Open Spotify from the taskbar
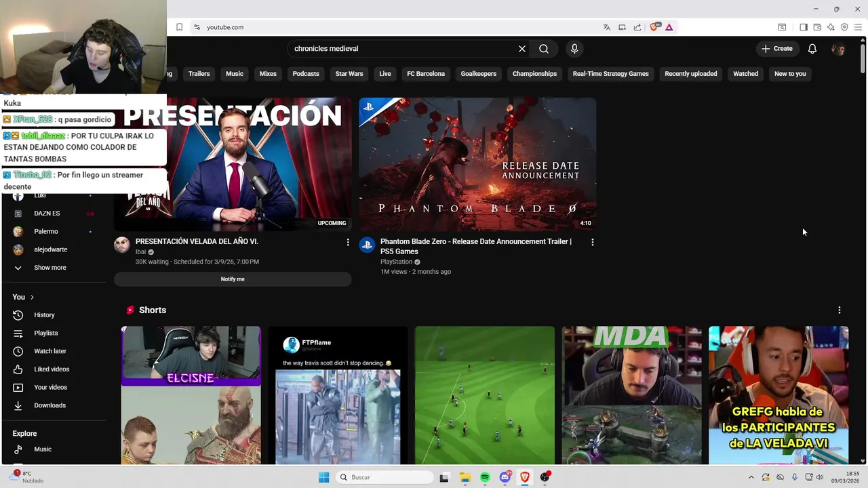Screen dimensions: 868x488 485,477
